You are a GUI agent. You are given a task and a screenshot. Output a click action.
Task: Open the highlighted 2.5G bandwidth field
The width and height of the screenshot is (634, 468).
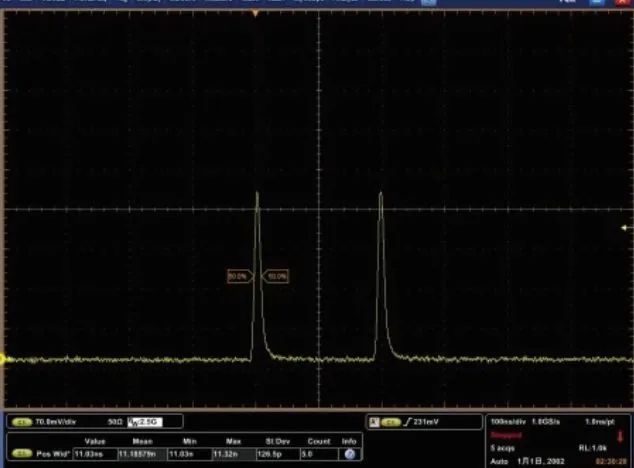[x=145, y=422]
